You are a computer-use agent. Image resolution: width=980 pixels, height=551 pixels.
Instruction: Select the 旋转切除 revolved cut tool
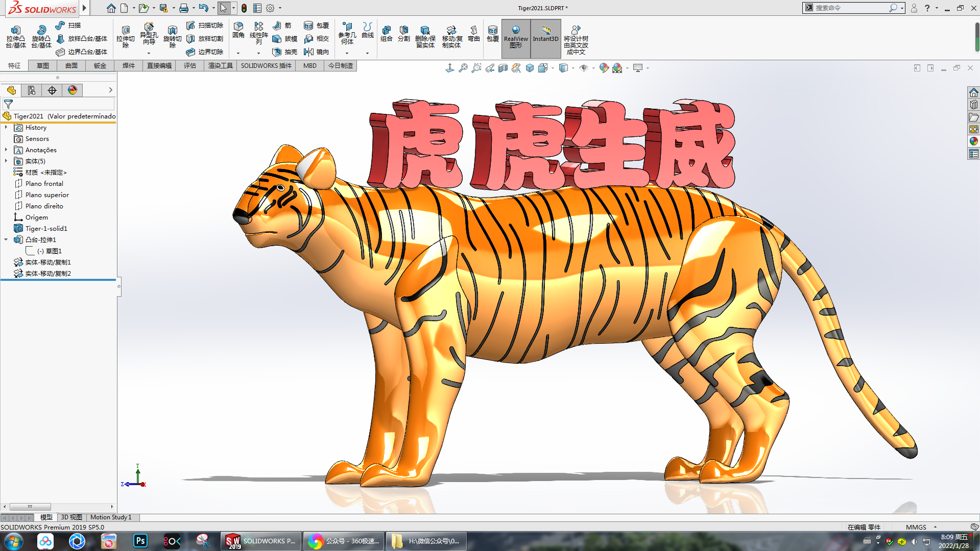[173, 37]
